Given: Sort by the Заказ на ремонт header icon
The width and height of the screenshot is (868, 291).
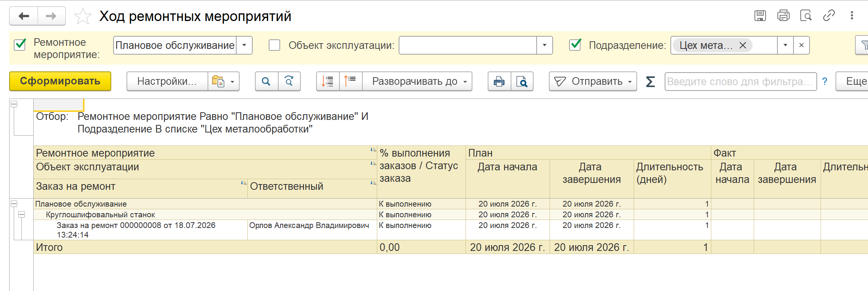Looking at the screenshot, I should [x=243, y=183].
